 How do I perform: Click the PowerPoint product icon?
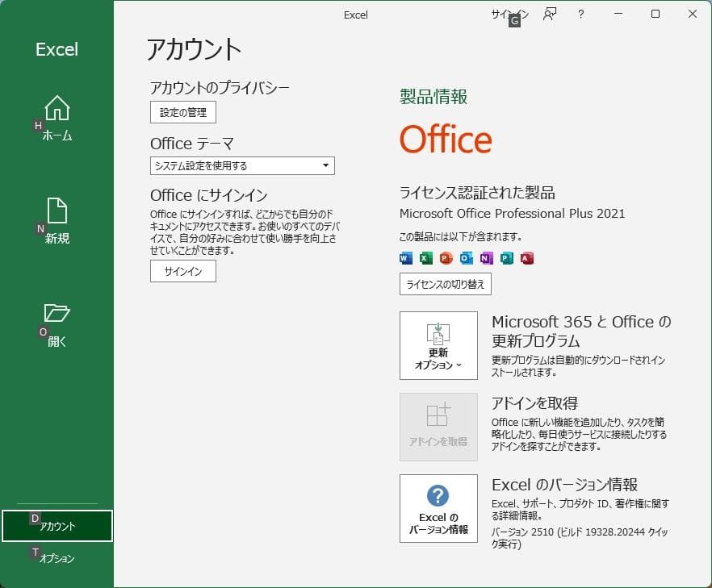point(446,258)
